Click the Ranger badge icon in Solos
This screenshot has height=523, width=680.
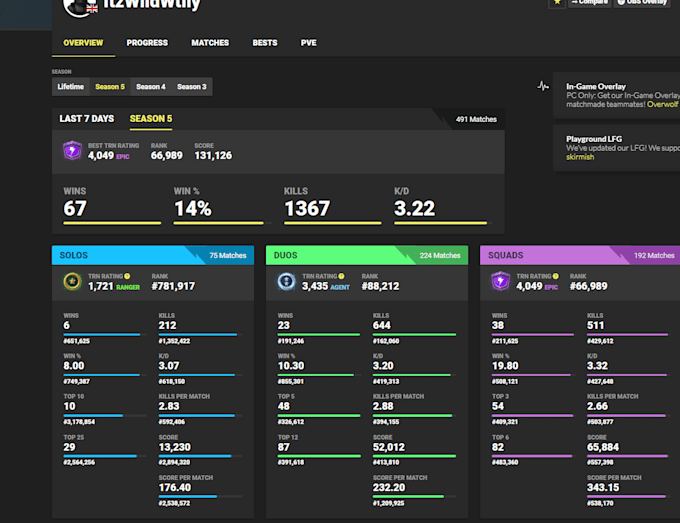click(72, 281)
